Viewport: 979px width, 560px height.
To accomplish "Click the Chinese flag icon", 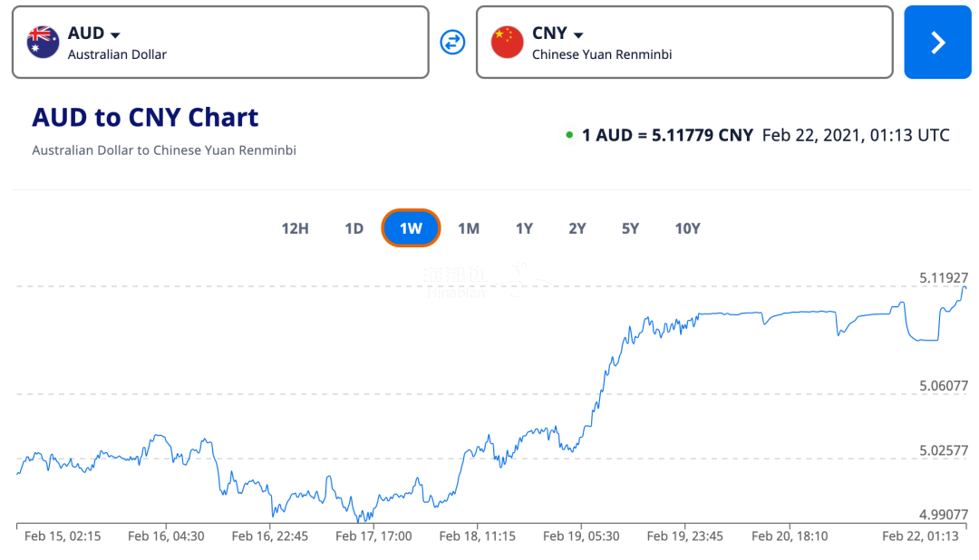I will pos(507,43).
